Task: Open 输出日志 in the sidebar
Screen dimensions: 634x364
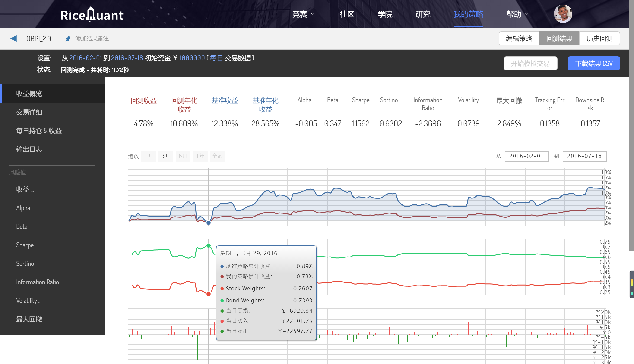Action: 29,149
